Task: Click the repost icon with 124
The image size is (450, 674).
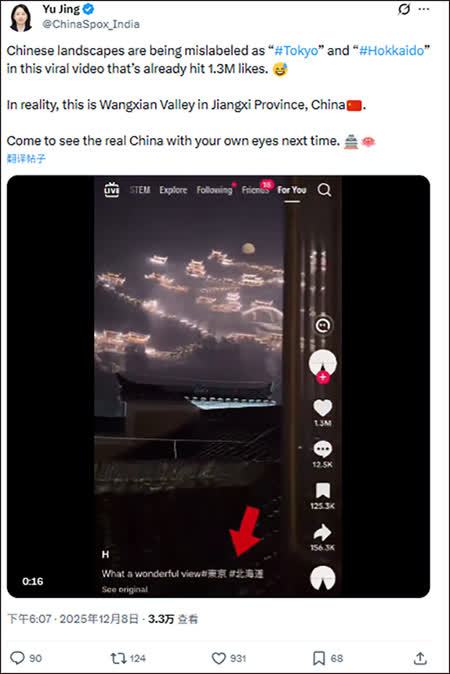Action: point(118,658)
